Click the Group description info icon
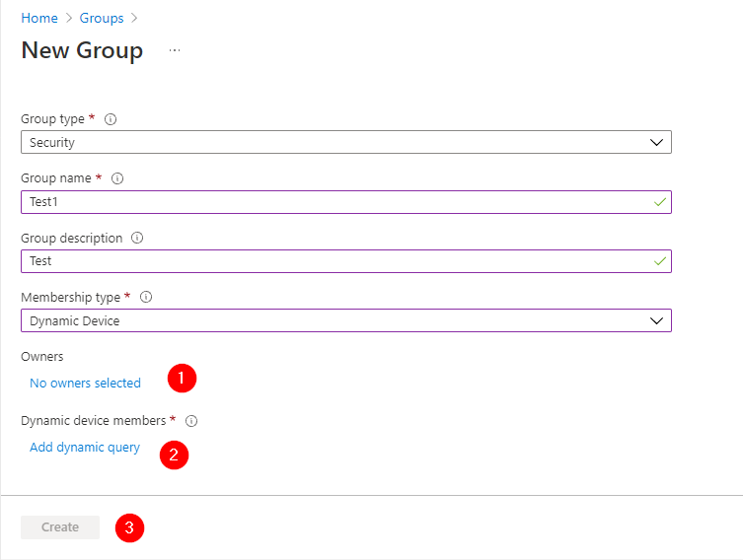This screenshot has width=743, height=560. 137,238
